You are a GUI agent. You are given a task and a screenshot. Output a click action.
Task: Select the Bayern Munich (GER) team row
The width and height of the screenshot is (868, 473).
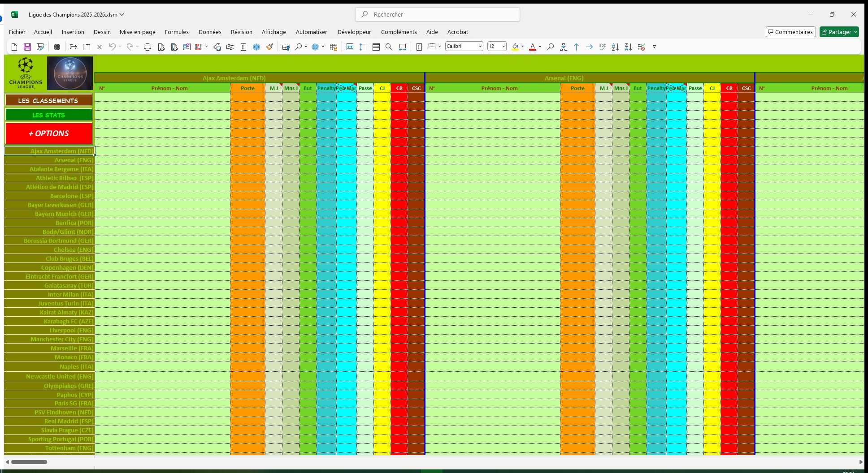pyautogui.click(x=49, y=214)
